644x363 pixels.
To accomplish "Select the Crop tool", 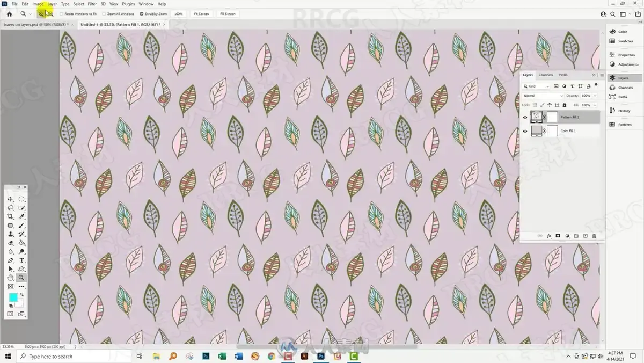I will pyautogui.click(x=10, y=216).
